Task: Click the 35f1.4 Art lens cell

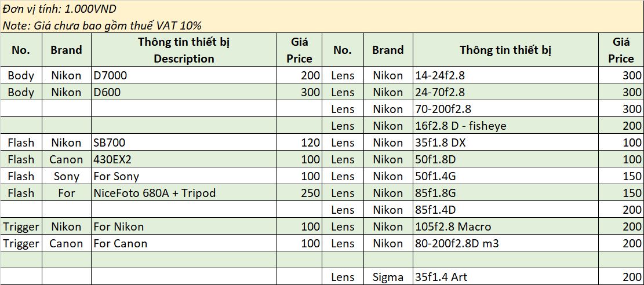Action: click(x=505, y=277)
